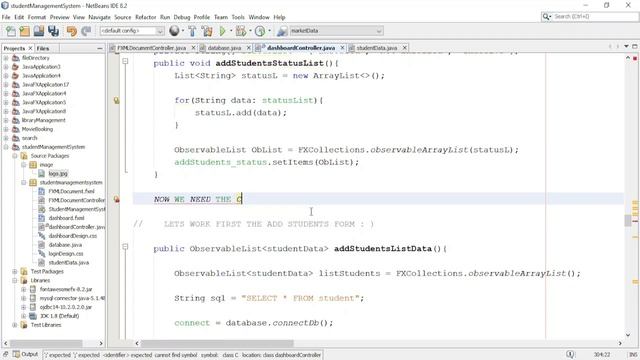The height and width of the screenshot is (360, 640).
Task: Open the File menu
Action: point(6,17)
